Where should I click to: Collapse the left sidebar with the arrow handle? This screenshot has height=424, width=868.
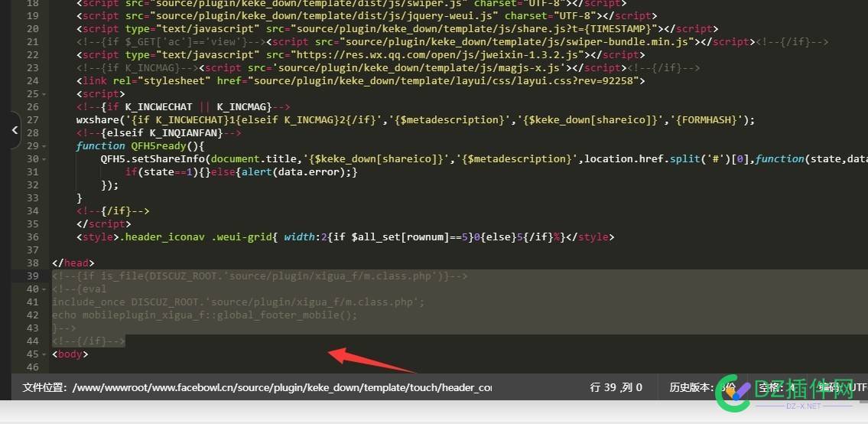15,130
